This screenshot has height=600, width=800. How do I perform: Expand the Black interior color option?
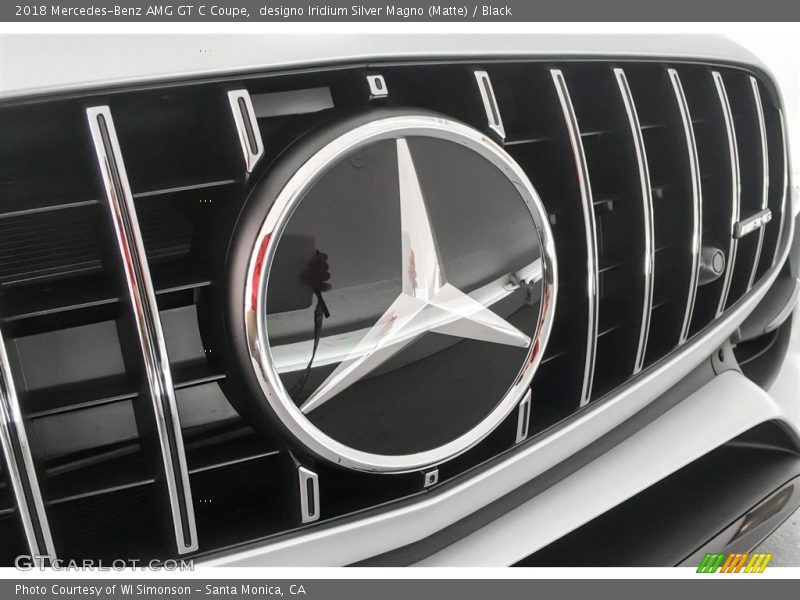[500, 11]
